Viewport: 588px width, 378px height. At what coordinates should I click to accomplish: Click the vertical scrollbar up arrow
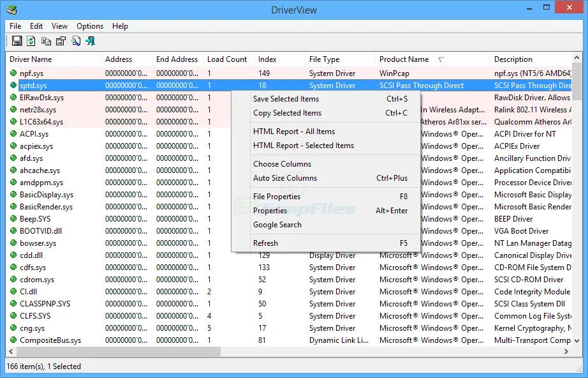577,57
